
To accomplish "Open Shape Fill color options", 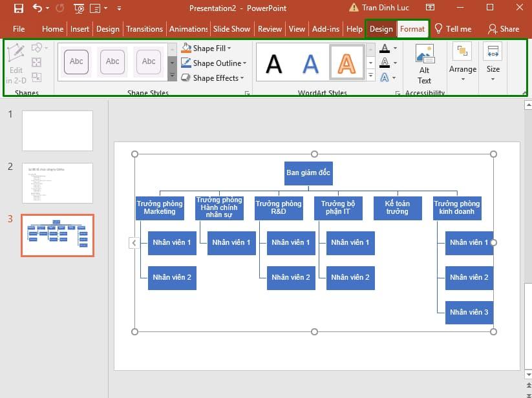I will coord(206,48).
